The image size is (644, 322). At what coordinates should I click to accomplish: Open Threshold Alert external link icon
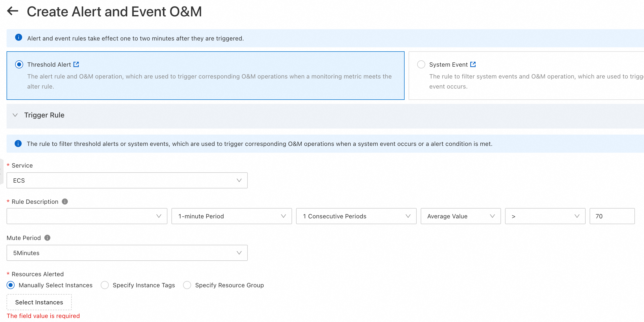click(x=76, y=64)
